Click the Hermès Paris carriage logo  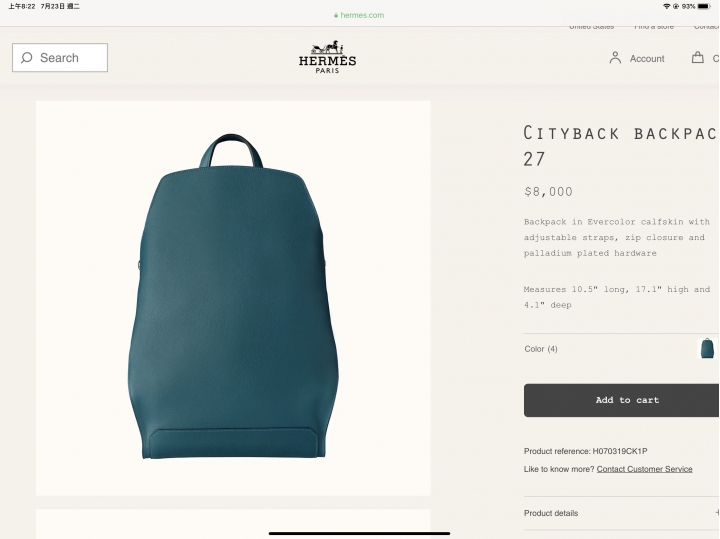(x=327, y=57)
